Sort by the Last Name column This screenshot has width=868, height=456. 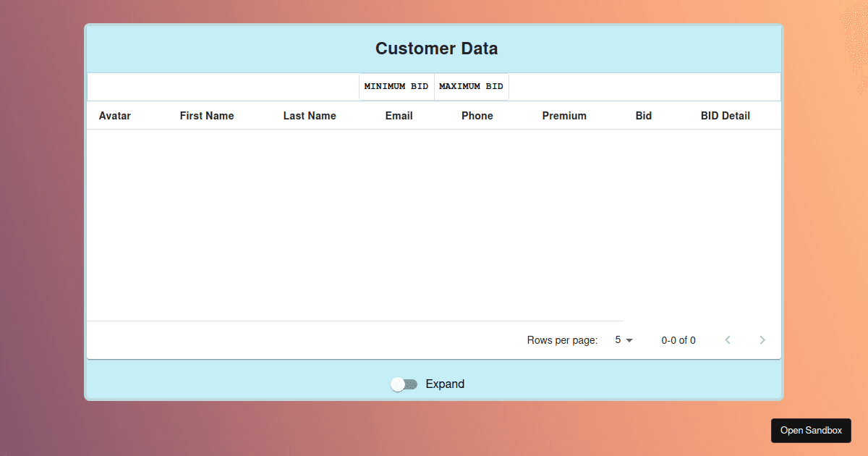pos(310,115)
